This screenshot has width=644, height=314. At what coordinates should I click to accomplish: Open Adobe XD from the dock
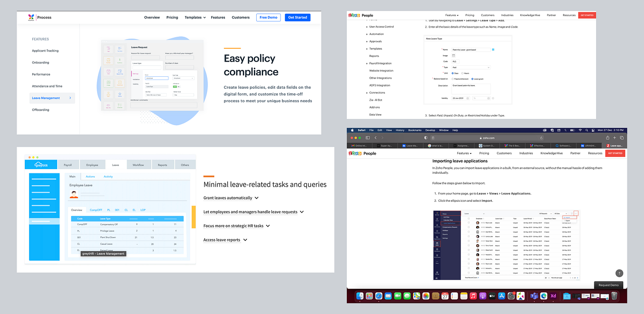click(553, 296)
